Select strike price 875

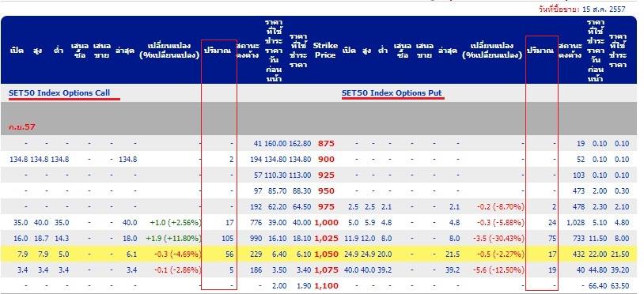(326, 144)
